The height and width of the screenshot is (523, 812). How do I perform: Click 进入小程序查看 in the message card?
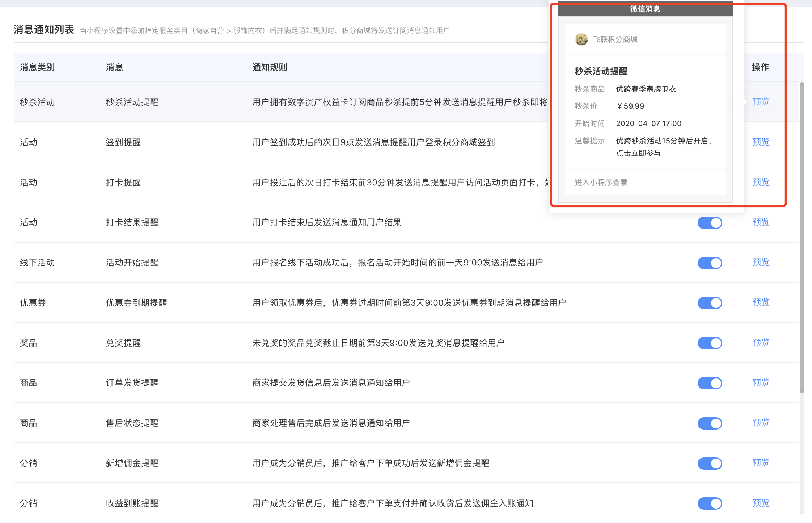601,183
